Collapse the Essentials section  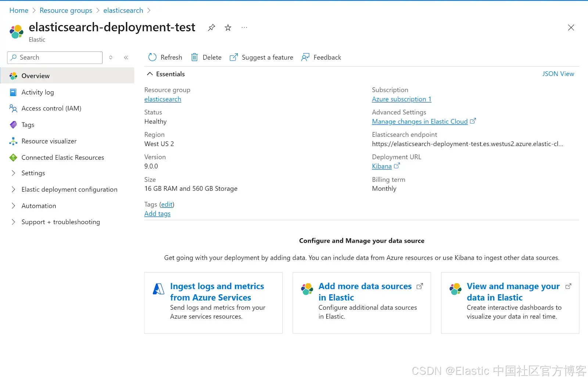point(150,74)
